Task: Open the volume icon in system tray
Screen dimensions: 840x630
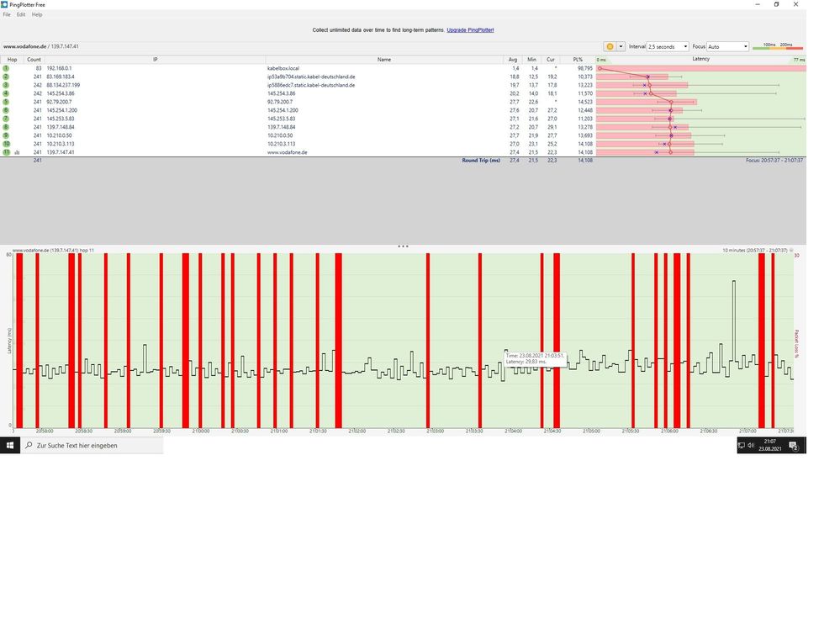Action: point(751,445)
